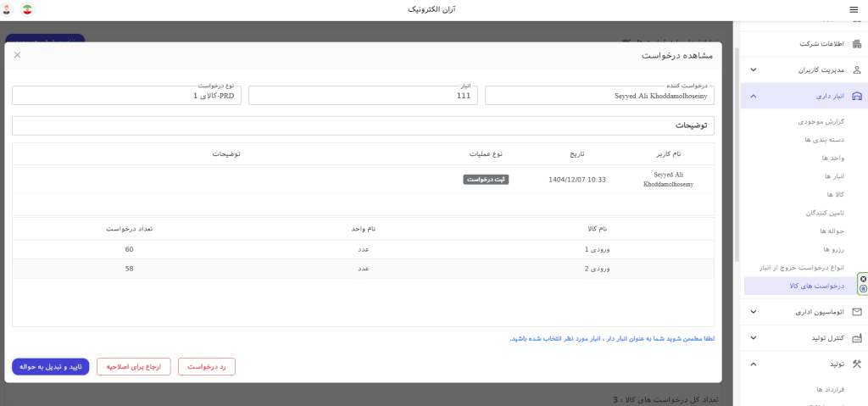Open قرارداد ها under تولید

831,389
